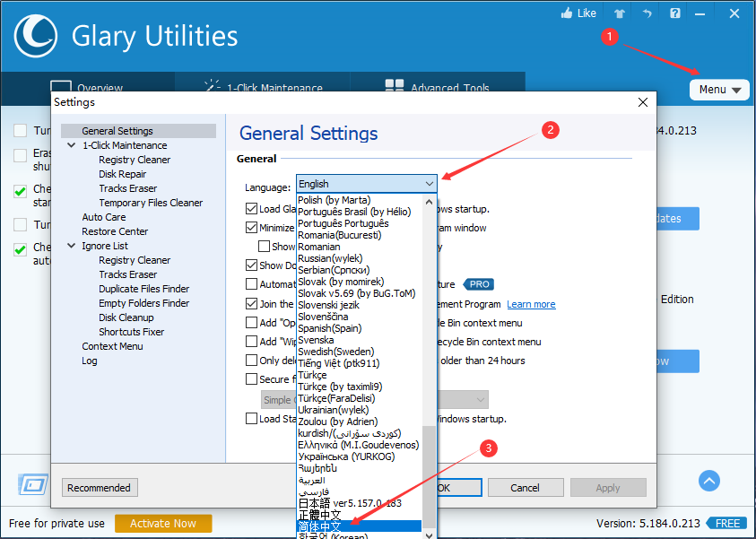Collapse the Ignore List tree node
Viewport: 756px width, 539px height.
point(72,246)
